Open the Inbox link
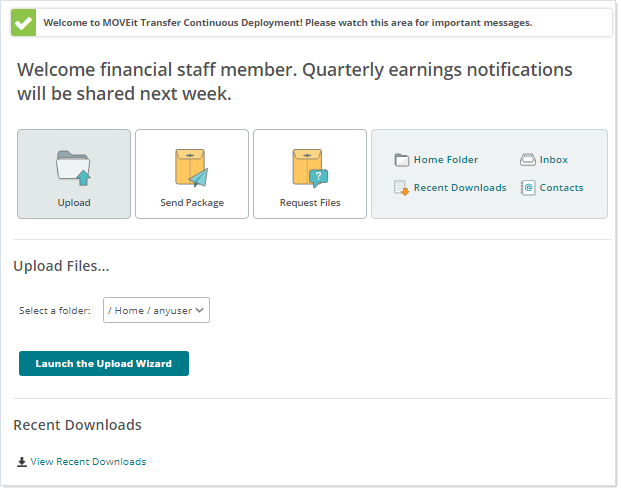This screenshot has width=621, height=491. point(553,160)
